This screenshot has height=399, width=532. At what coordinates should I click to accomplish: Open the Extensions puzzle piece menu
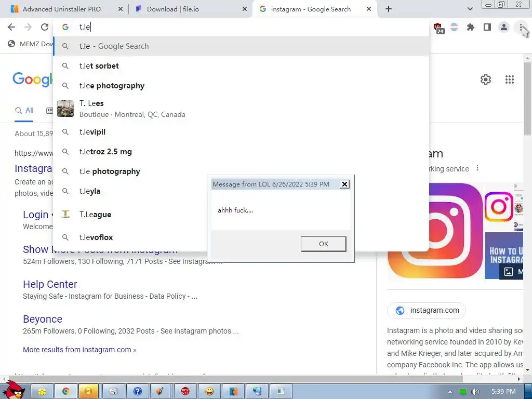470,27
